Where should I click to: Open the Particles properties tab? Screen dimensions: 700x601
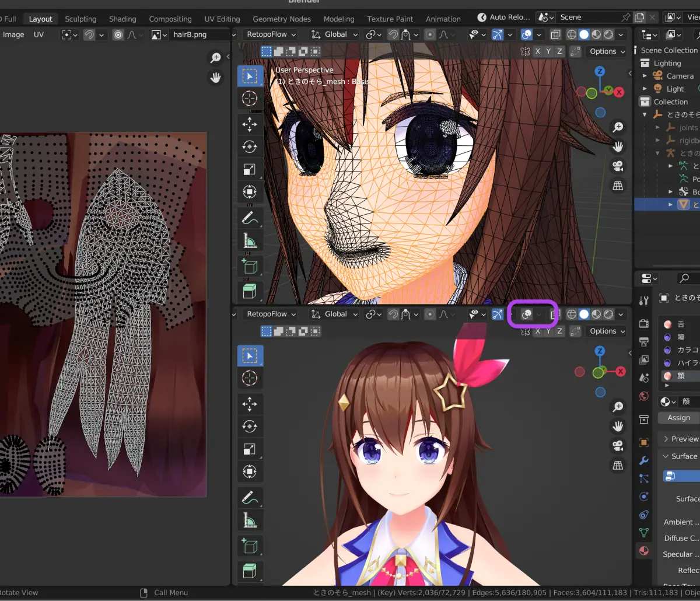644,478
